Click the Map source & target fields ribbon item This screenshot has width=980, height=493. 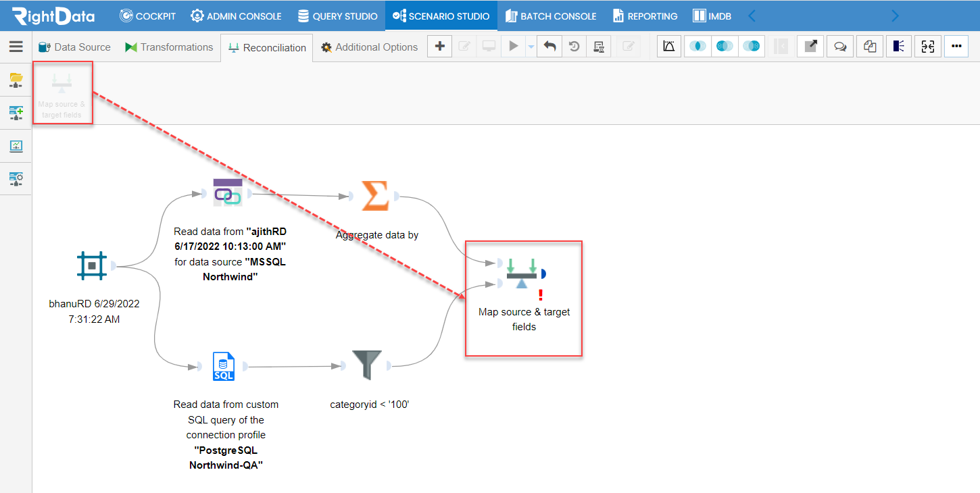62,93
